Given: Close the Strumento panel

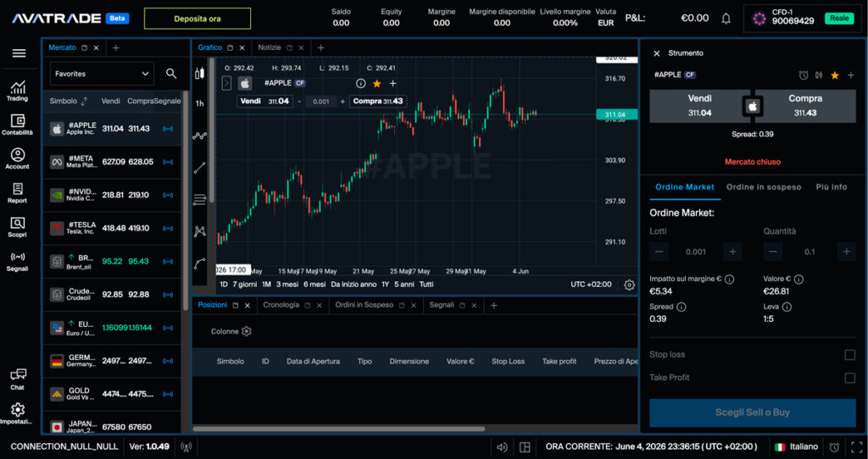Looking at the screenshot, I should tap(657, 53).
